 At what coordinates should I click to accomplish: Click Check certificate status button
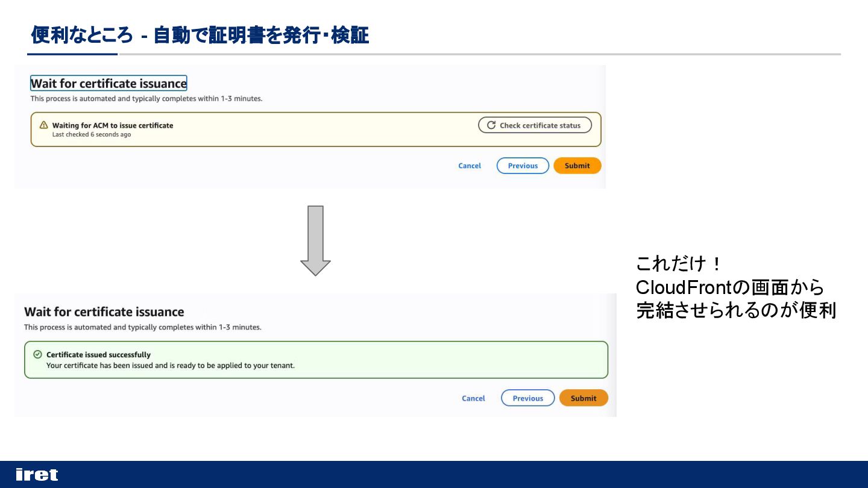[x=535, y=125]
